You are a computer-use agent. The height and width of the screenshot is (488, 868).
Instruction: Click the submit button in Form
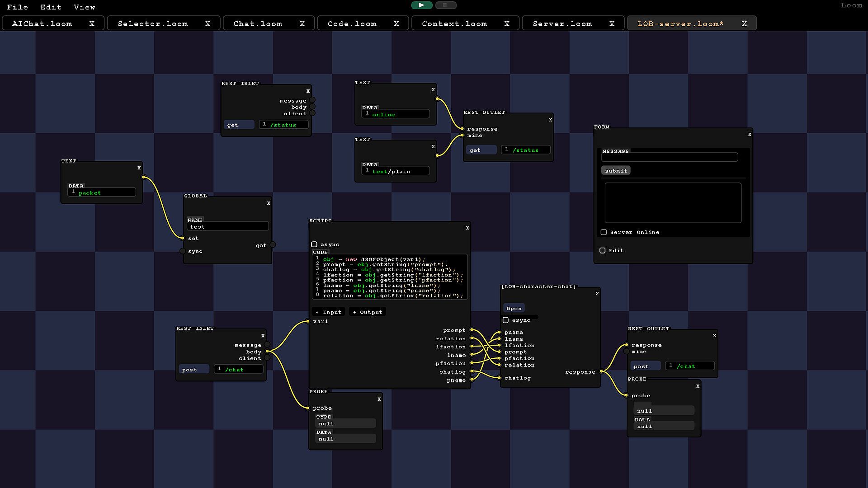pyautogui.click(x=616, y=171)
